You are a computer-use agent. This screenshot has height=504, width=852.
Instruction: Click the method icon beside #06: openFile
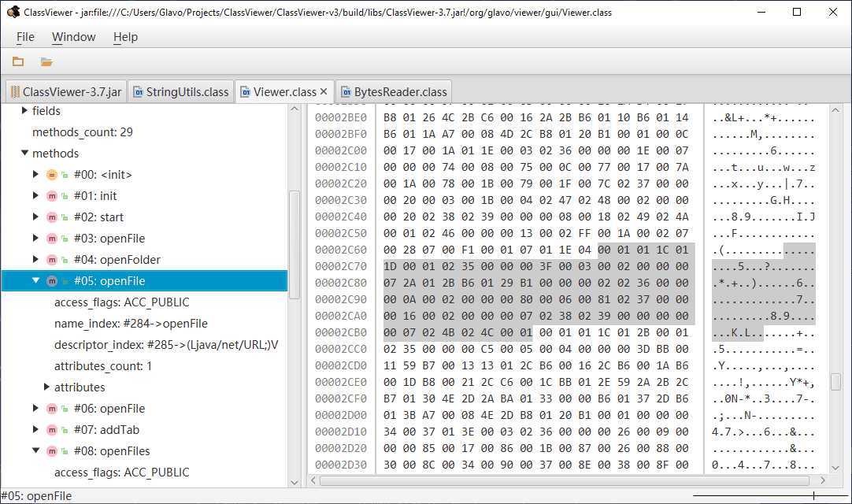(52, 408)
